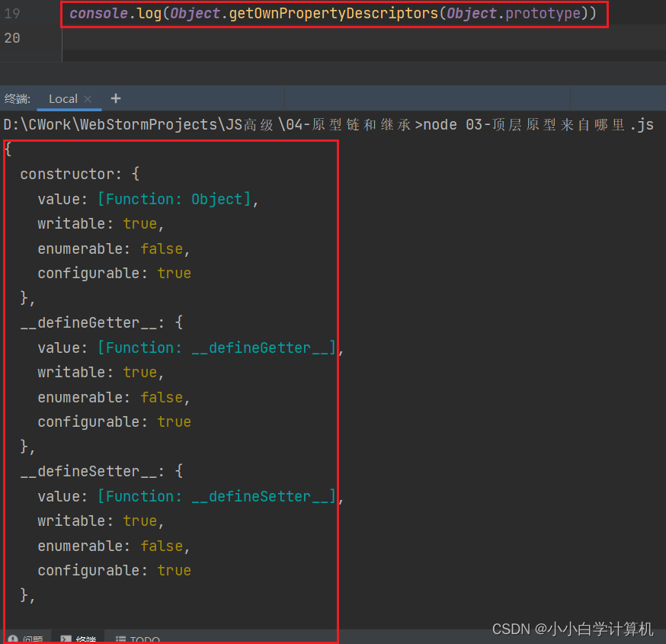Click the console.log text on line 19
Viewport: 666px width, 644px height.
tap(115, 14)
